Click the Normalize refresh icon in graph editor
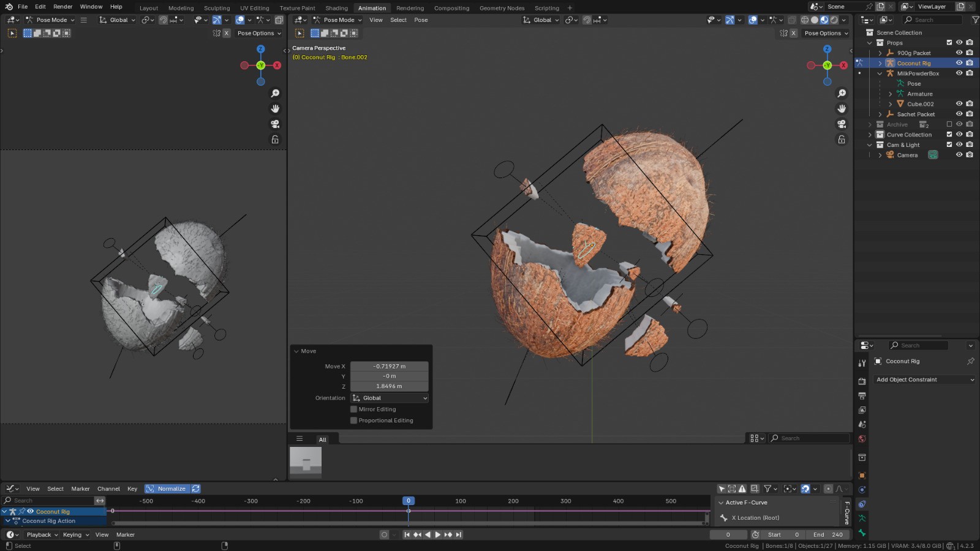Image resolution: width=980 pixels, height=551 pixels. pos(196,489)
